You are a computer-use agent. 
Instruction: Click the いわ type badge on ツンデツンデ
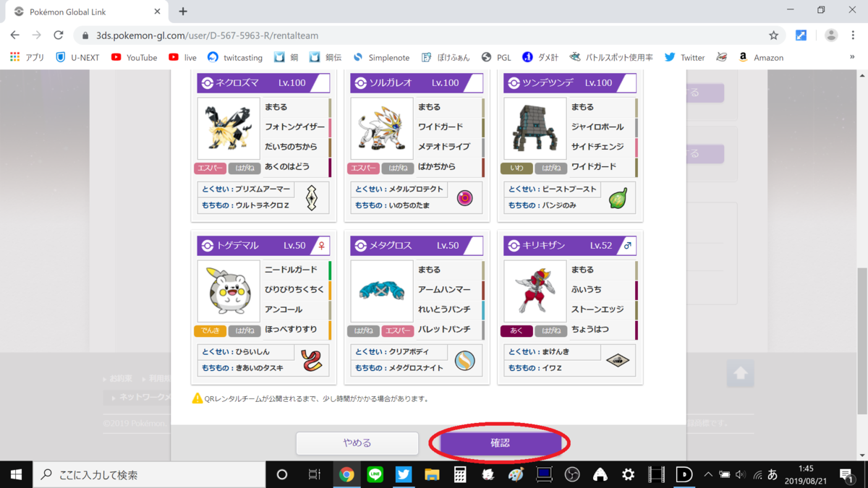(516, 168)
